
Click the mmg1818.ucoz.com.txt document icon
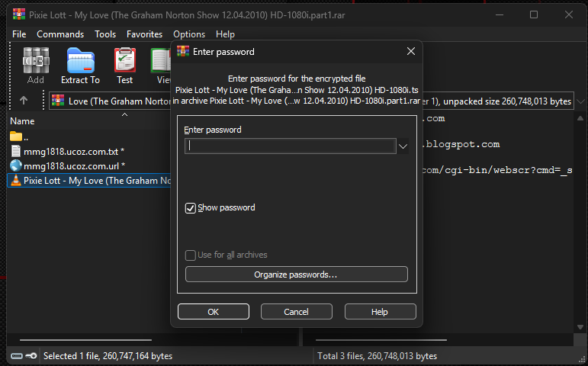16,151
